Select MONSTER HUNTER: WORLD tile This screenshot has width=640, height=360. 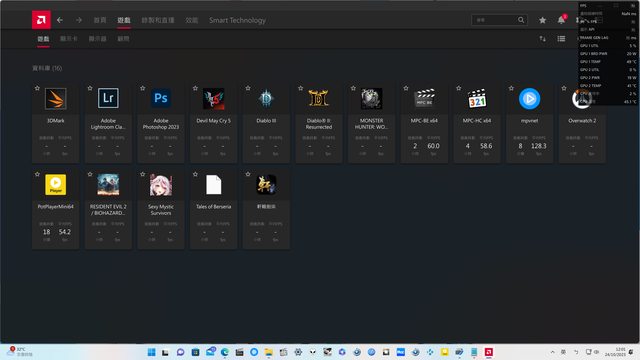pos(371,123)
